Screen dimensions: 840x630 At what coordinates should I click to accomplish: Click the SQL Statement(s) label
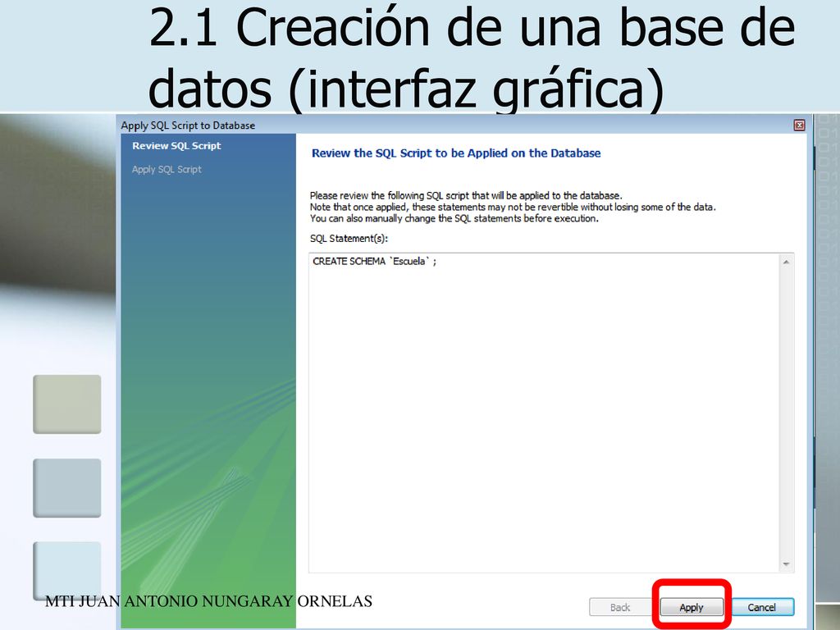click(x=349, y=239)
